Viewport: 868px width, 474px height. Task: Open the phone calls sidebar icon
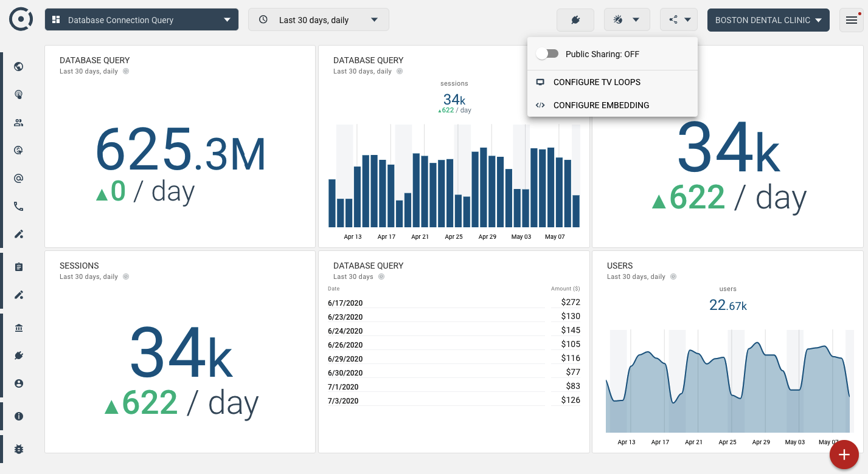[19, 207]
